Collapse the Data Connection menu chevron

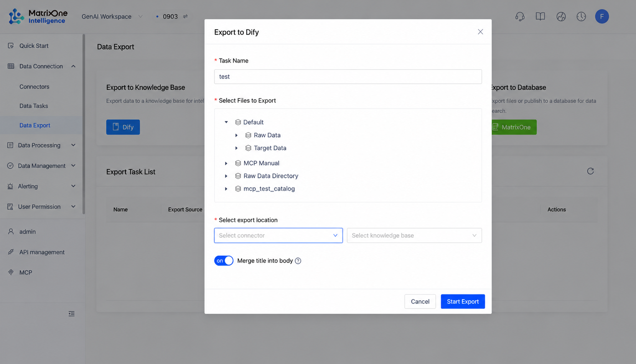(x=73, y=66)
